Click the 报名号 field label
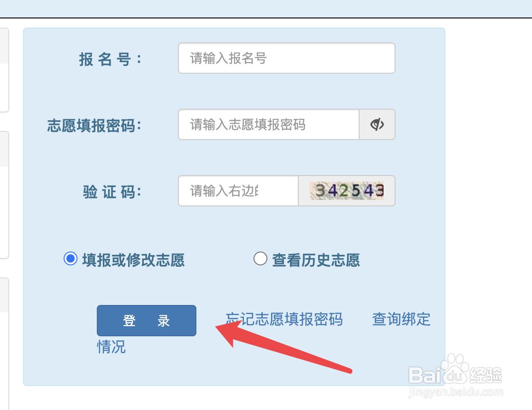Image resolution: width=532 pixels, height=410 pixels. [110, 59]
